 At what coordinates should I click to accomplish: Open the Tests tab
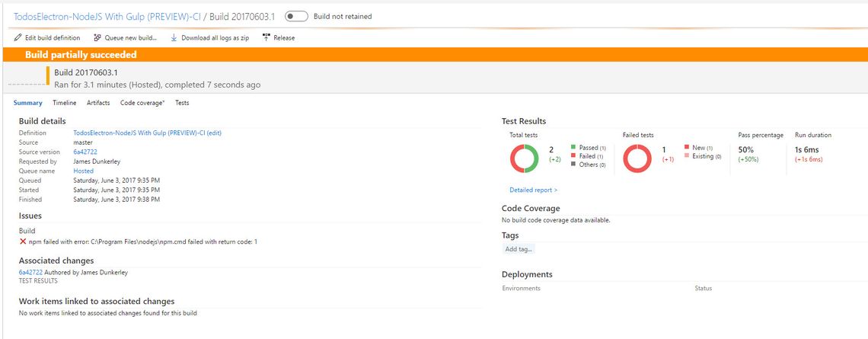pyautogui.click(x=182, y=103)
